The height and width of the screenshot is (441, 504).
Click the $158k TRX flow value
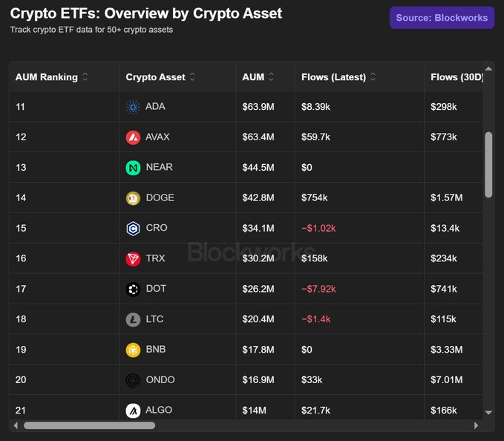coord(315,259)
